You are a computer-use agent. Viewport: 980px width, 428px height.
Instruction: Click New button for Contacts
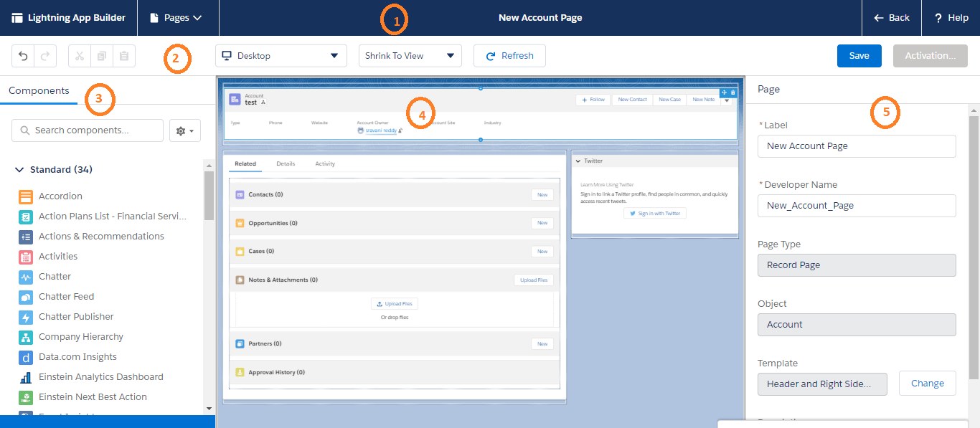coord(542,195)
